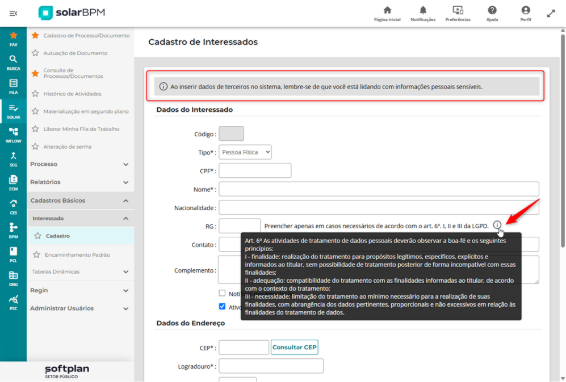The image size is (566, 382).
Task: Click into the CPF input field
Action: pyautogui.click(x=255, y=171)
